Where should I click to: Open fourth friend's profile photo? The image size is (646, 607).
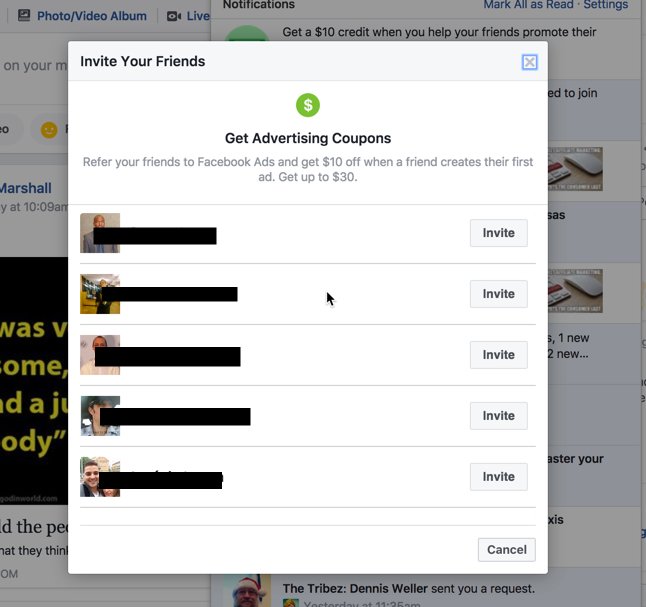pyautogui.click(x=100, y=416)
